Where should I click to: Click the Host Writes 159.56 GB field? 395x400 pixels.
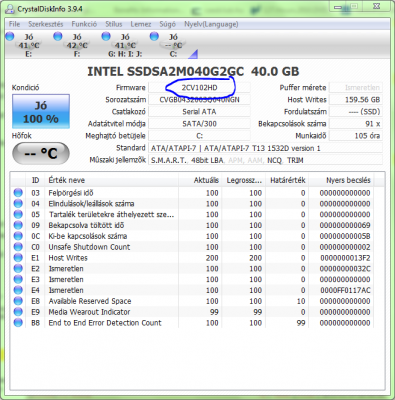click(356, 100)
